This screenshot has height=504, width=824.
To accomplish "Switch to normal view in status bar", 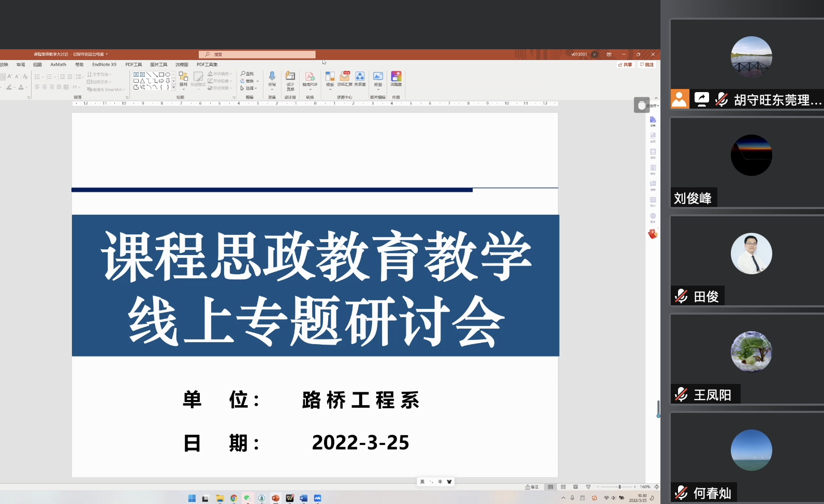I will [x=550, y=487].
